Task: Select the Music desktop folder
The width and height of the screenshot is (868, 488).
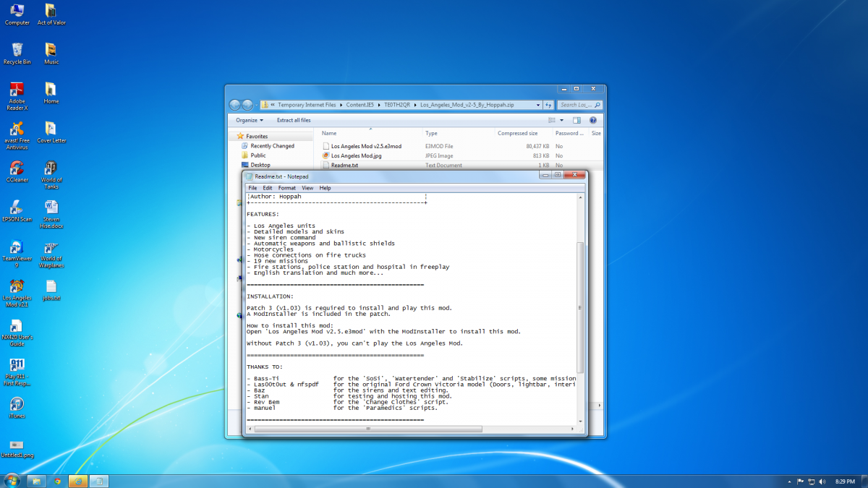Action: point(51,53)
